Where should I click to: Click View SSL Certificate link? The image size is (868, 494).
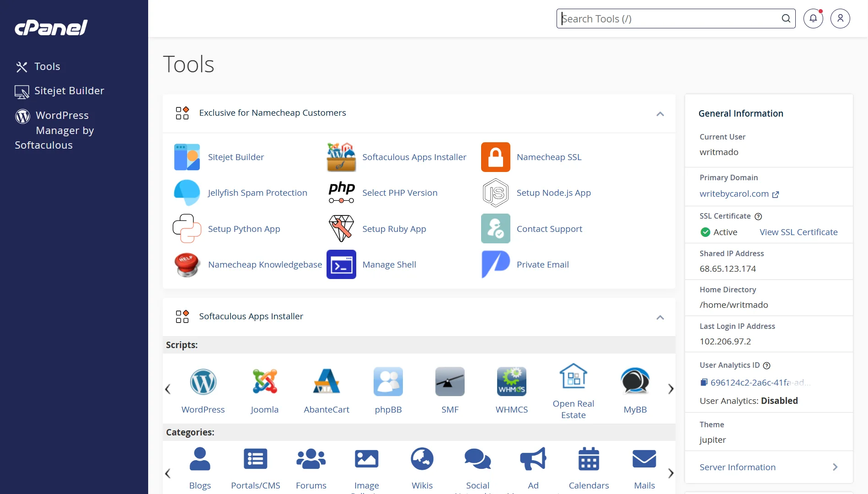pyautogui.click(x=798, y=232)
